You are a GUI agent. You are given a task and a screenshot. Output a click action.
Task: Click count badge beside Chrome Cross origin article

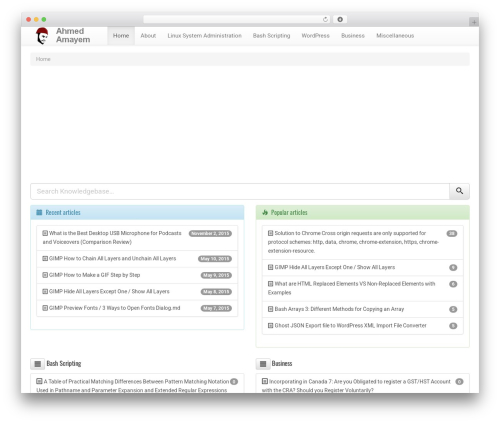coord(452,233)
